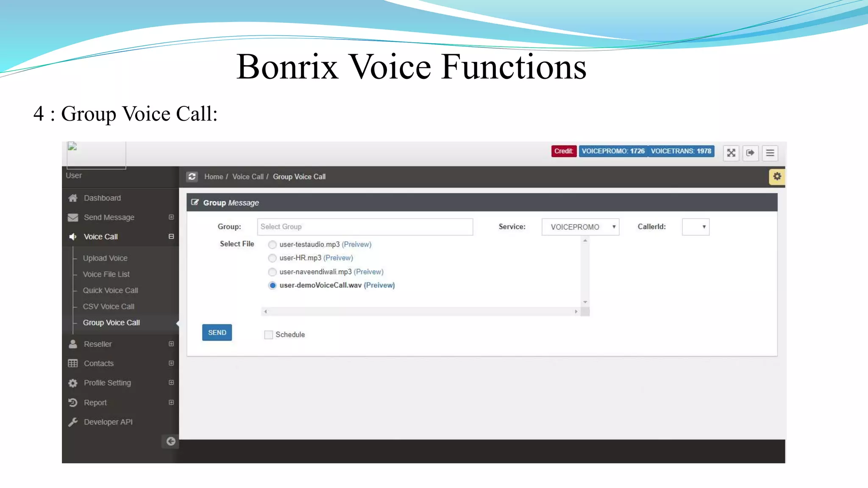Viewport: 868px width, 488px height.
Task: Click the Voice Call speaker icon
Action: [73, 237]
